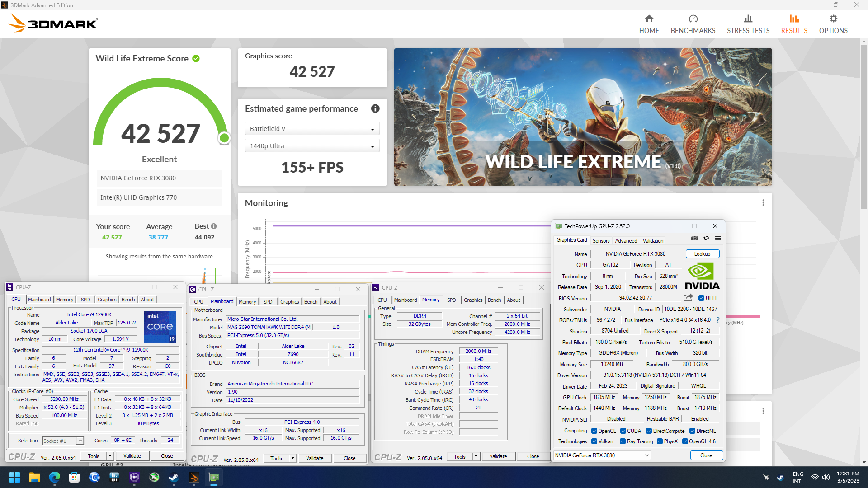Toggle OpenGL 4.6 checkbox in GPU-Z
Viewport: 868px width, 488px height.
coord(685,441)
